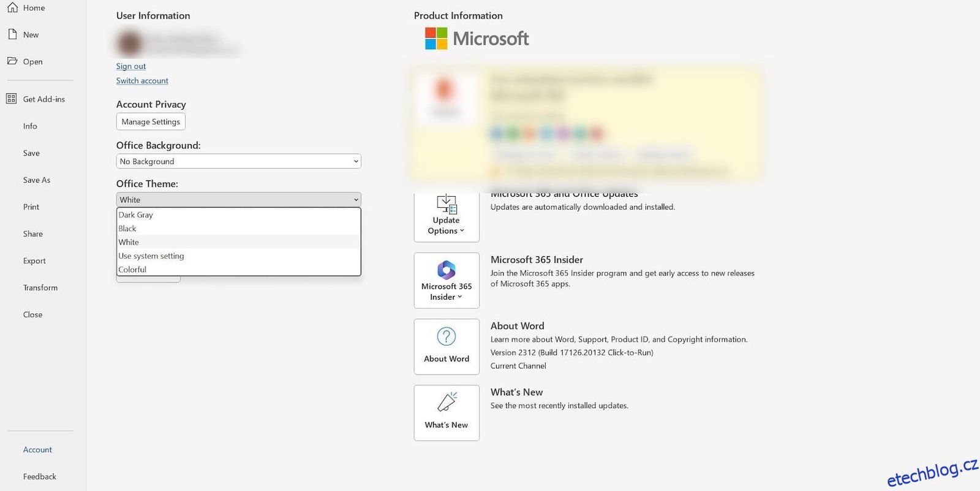Viewport: 980px width, 491px height.
Task: Select Save in the sidebar
Action: click(31, 153)
